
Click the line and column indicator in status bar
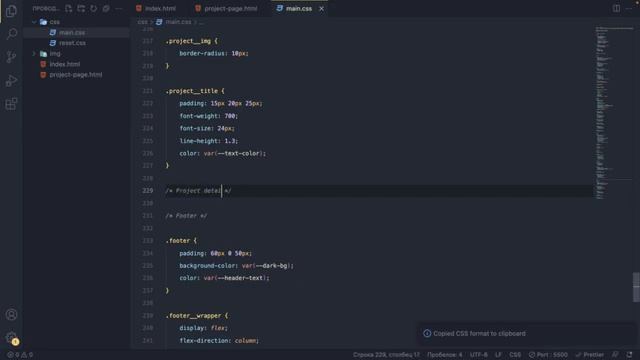coord(386,355)
